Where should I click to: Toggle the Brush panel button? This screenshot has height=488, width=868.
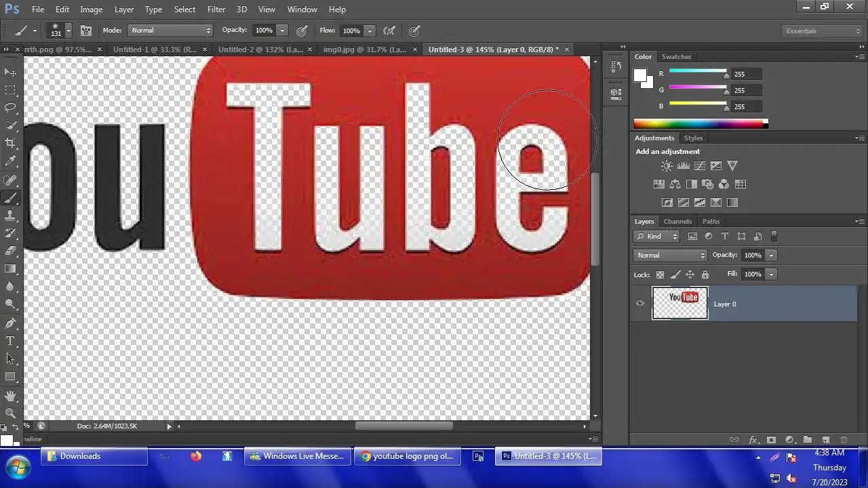pos(86,30)
